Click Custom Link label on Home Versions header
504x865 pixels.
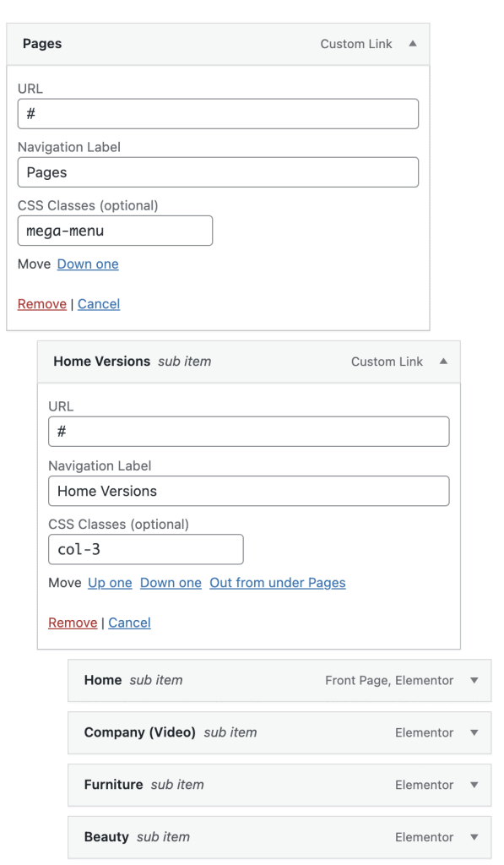(387, 362)
